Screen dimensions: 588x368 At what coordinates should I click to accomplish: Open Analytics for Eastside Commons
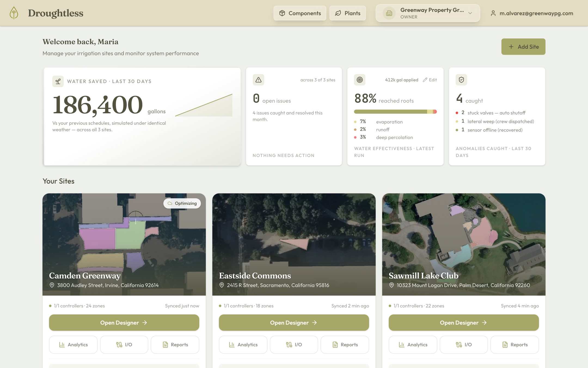click(243, 345)
